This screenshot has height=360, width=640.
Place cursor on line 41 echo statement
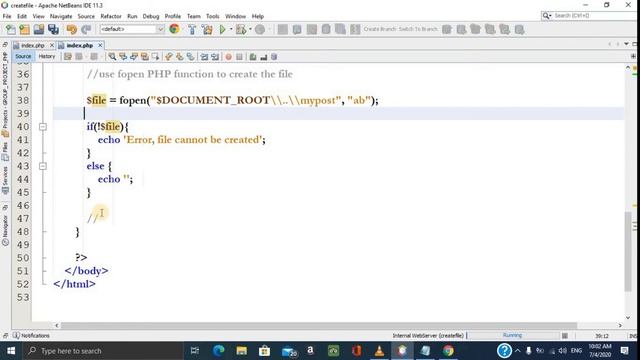(181, 140)
